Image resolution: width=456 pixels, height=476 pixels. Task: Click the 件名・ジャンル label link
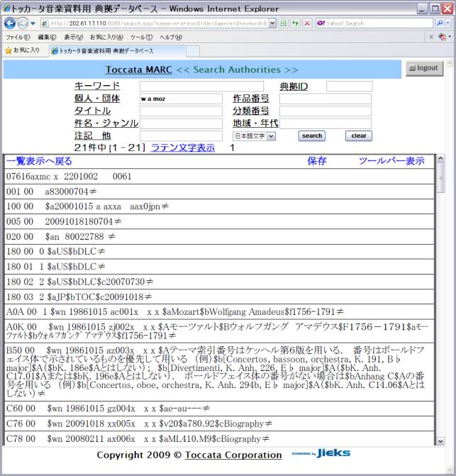[106, 123]
